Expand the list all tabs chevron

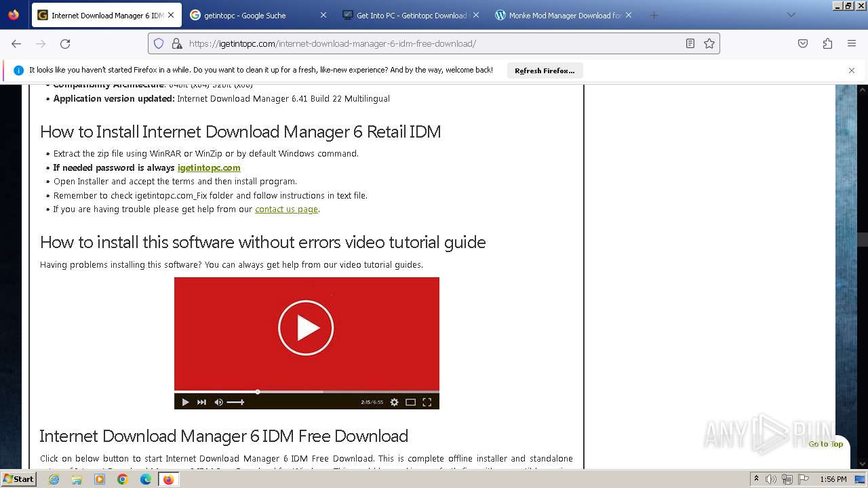tap(791, 15)
